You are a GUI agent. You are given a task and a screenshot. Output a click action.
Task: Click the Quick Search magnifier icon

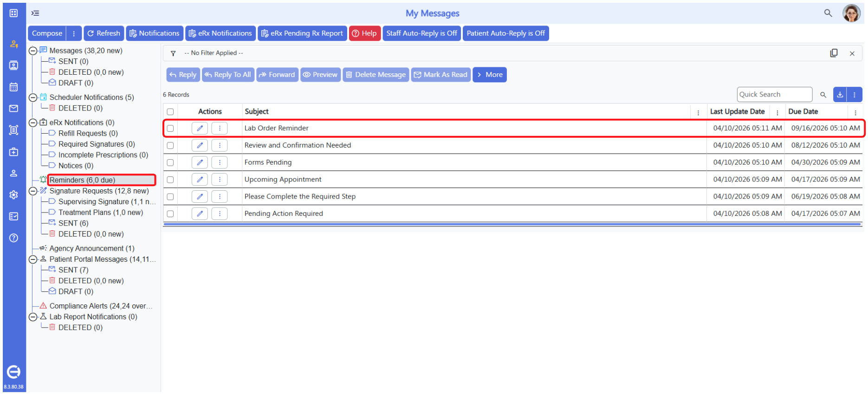[823, 95]
